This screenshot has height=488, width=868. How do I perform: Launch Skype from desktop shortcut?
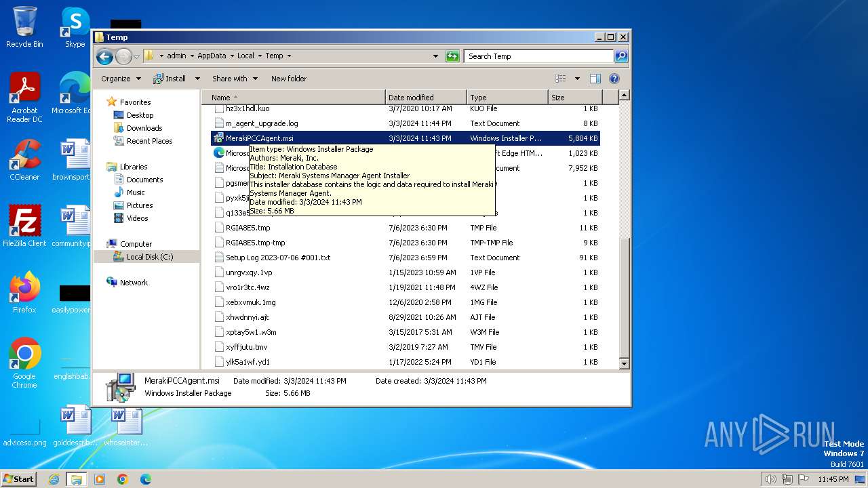pos(75,27)
